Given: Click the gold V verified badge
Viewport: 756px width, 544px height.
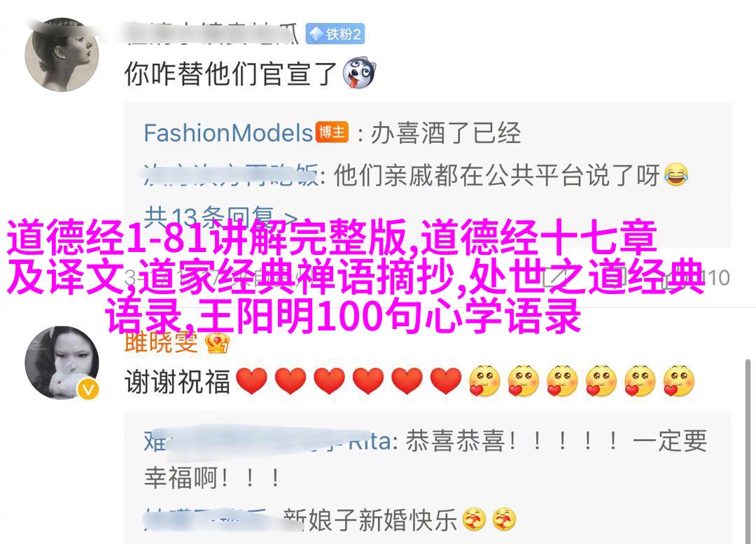Looking at the screenshot, I should (88, 389).
